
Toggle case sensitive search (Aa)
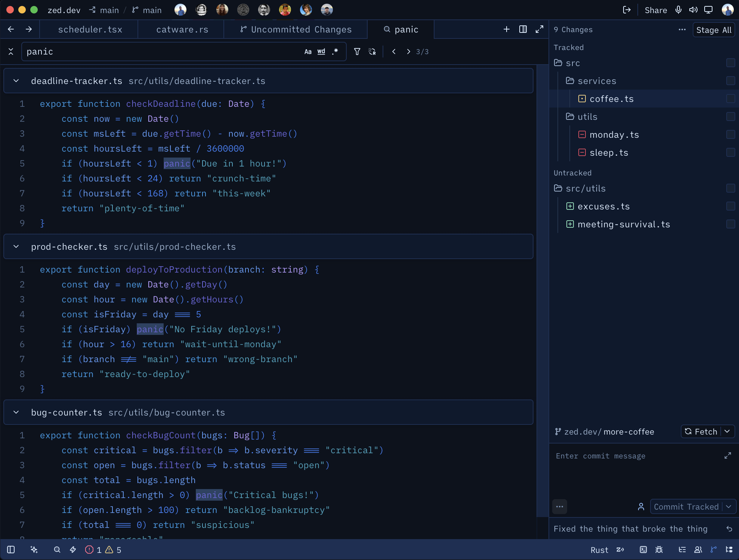(x=308, y=52)
